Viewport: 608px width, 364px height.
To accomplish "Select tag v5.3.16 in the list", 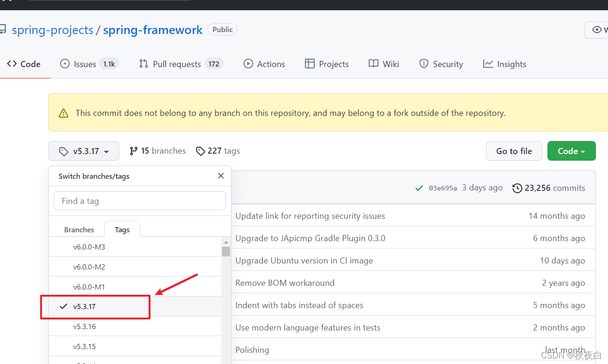I will click(x=135, y=326).
